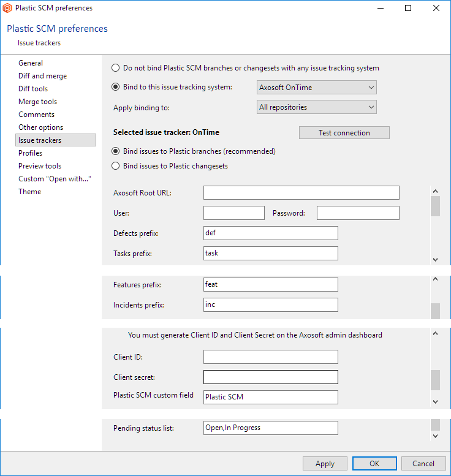
Task: Click scroll-down arrow beside Pending status list
Action: (x=435, y=436)
